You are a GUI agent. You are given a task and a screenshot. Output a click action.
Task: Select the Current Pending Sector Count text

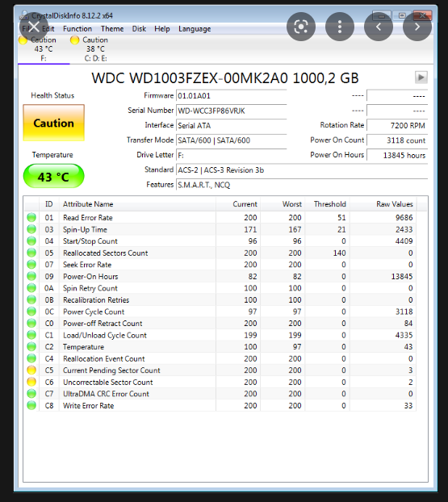[x=111, y=370]
